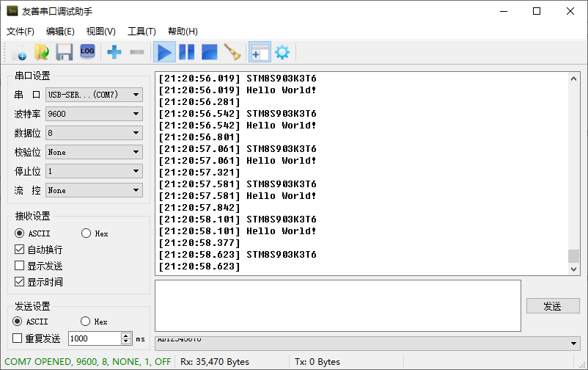Screen dimensions: 588x370
Task: Click the Tx: 0 Bytes counter
Action: 317,361
